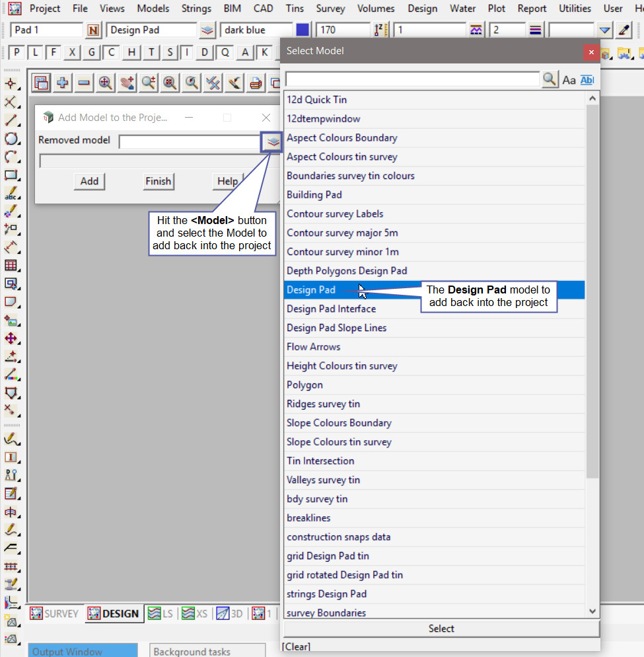Click the printer plot icon in view toolbar
644x657 pixels.
(x=256, y=83)
